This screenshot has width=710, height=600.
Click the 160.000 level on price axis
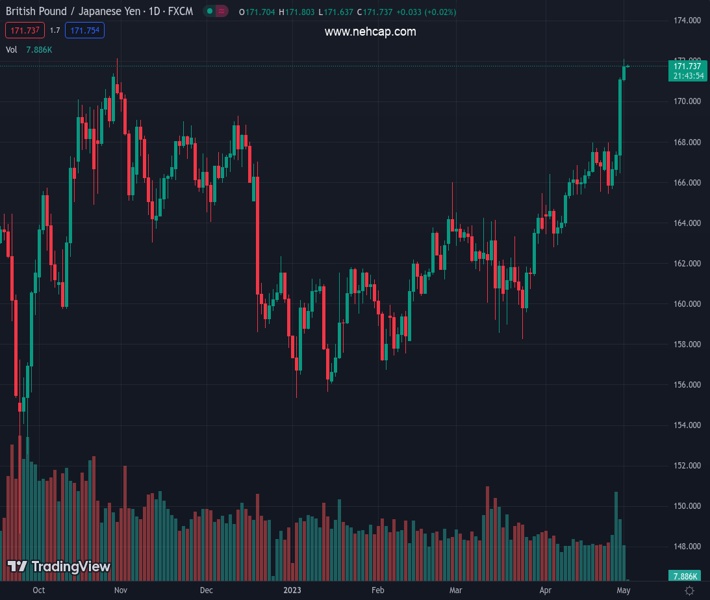click(x=686, y=304)
